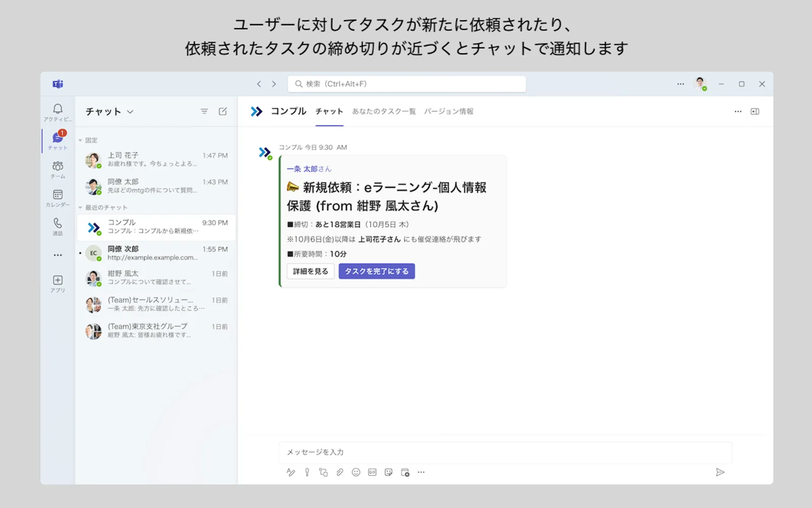Open the Calls phone icon
The width and height of the screenshot is (812, 508).
[x=58, y=226]
